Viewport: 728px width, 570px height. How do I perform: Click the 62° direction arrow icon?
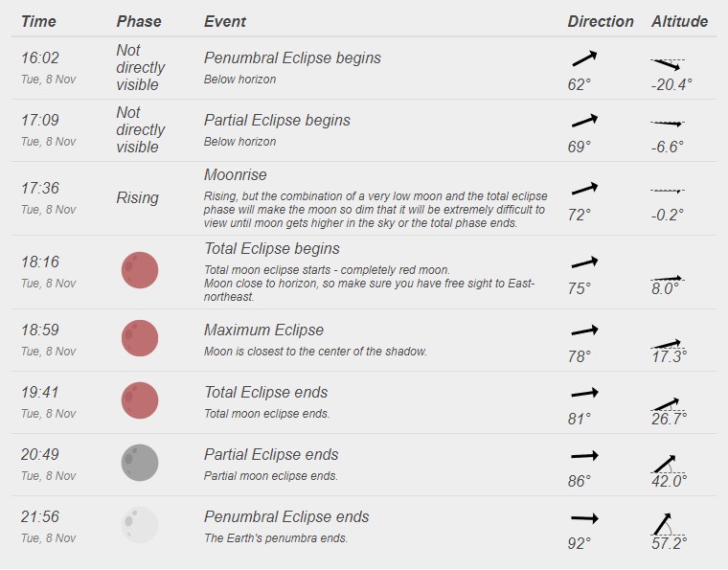584,58
